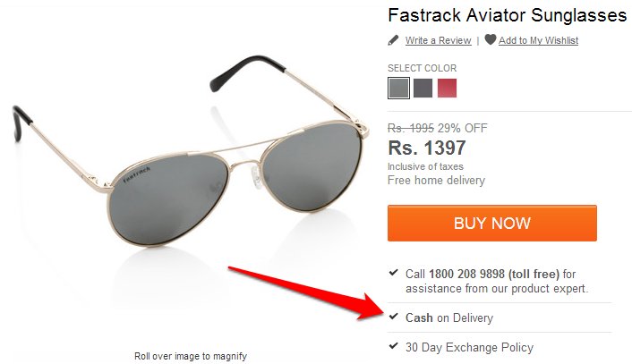Click the Free home delivery text
Screen dimensions: 632x364
point(436,180)
